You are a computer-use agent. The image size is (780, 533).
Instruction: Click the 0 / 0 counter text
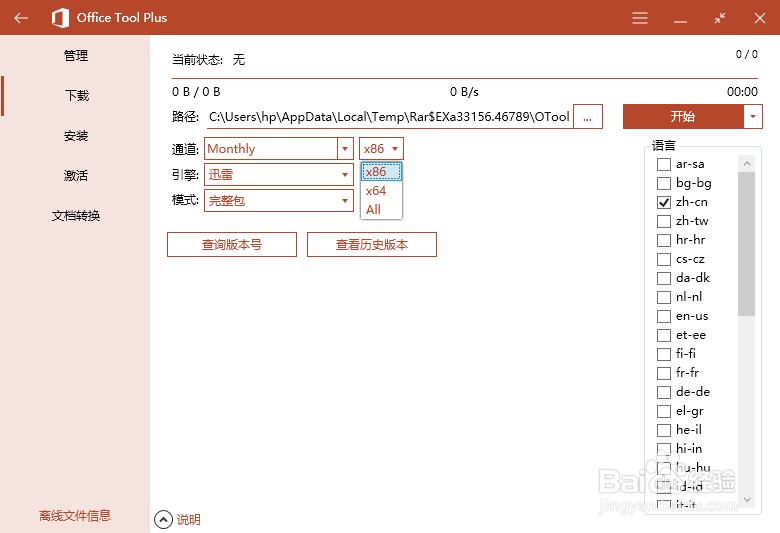pyautogui.click(x=747, y=54)
